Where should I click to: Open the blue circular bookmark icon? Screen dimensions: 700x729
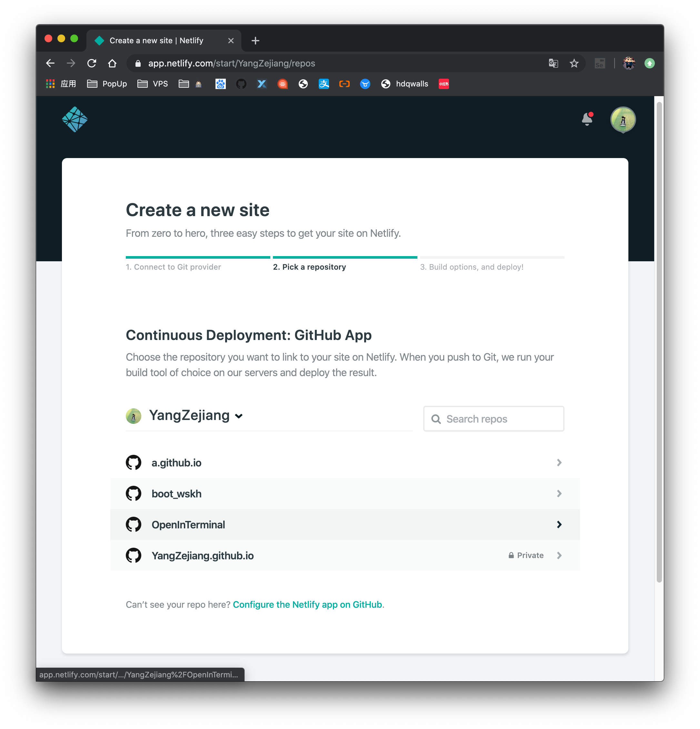(x=365, y=84)
